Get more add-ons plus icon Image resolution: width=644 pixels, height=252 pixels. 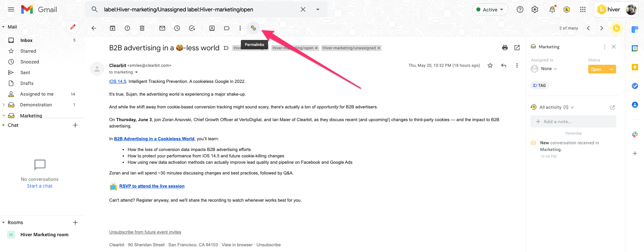(x=635, y=153)
